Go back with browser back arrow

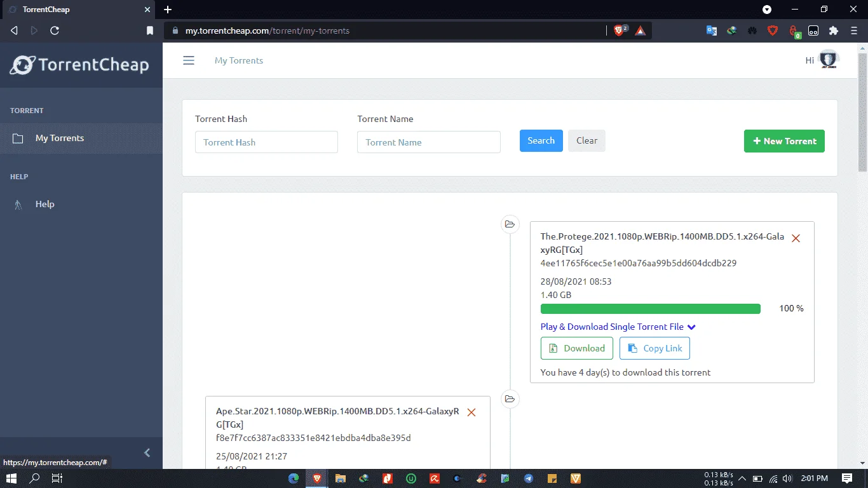[14, 30]
